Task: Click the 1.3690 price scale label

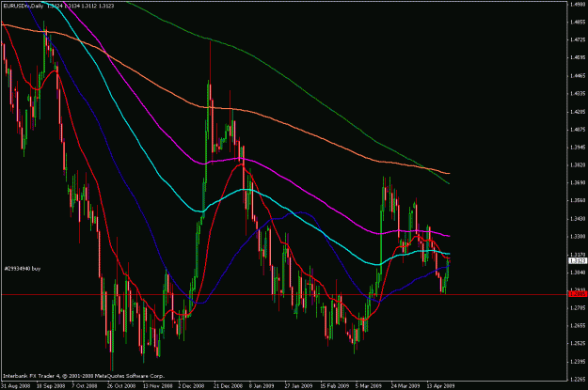Action: (578, 183)
